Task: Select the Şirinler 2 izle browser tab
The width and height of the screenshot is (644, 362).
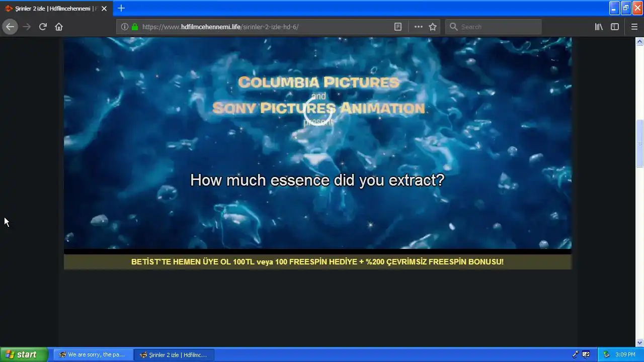Action: pos(56,9)
